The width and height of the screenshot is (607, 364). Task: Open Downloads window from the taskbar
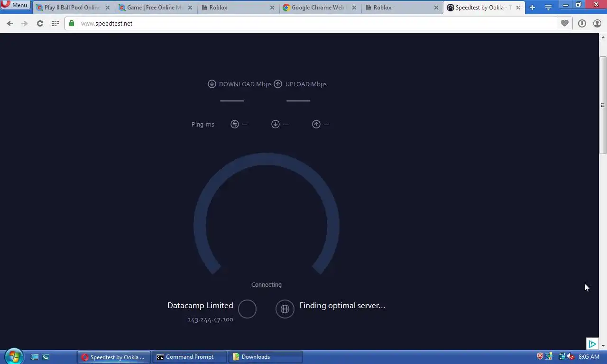click(x=266, y=357)
